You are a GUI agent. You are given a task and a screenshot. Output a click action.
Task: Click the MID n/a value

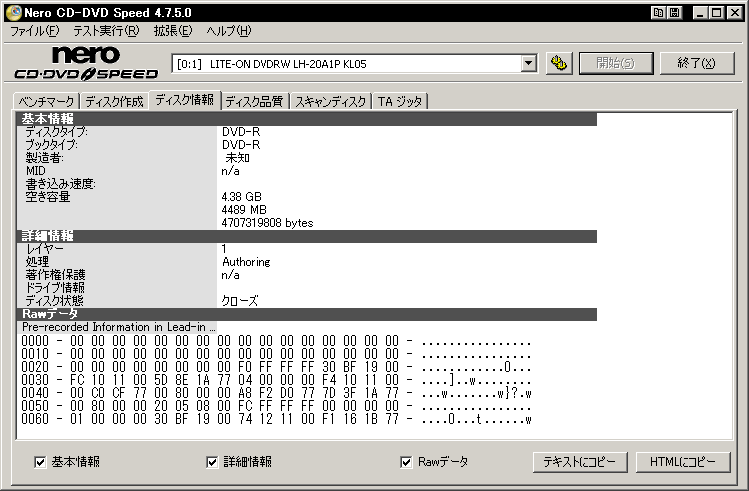230,171
